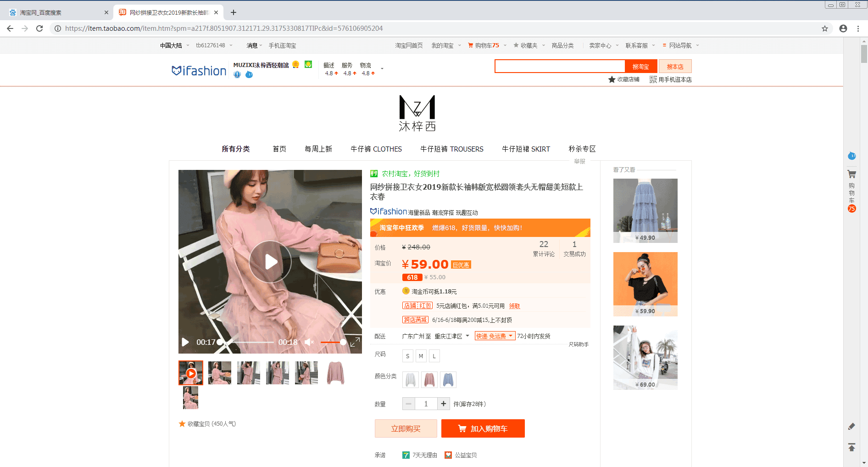
Task: Choose the pink color variant
Action: click(429, 380)
